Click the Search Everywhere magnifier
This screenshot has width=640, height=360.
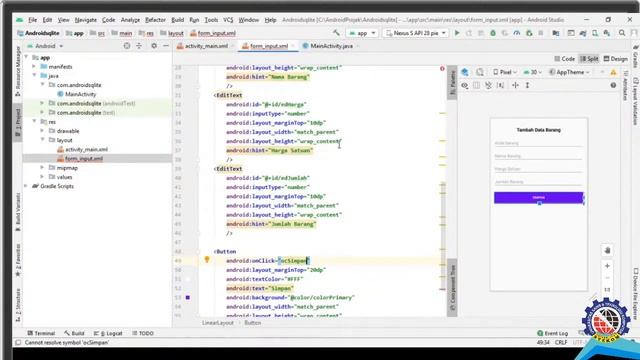pyautogui.click(x=622, y=33)
